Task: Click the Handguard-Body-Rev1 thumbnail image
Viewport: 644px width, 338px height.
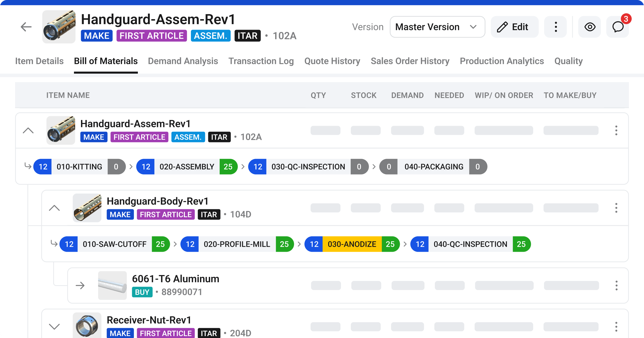Action: pos(87,208)
